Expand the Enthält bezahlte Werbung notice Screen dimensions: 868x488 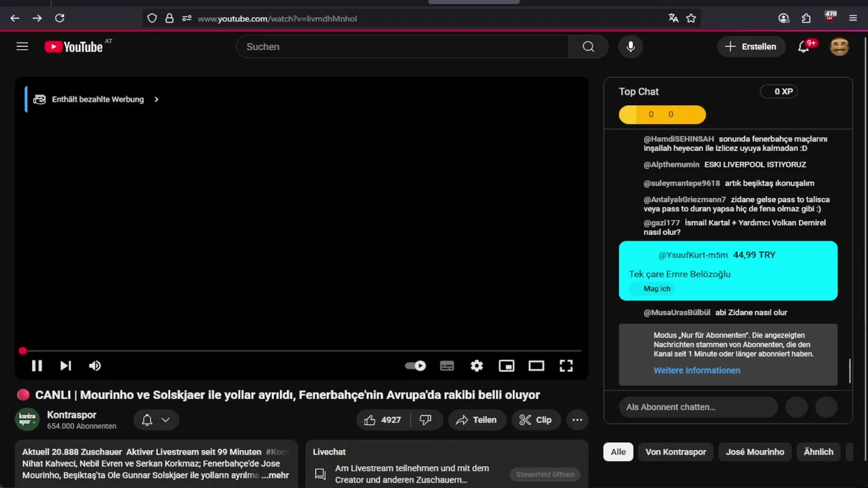pyautogui.click(x=97, y=99)
